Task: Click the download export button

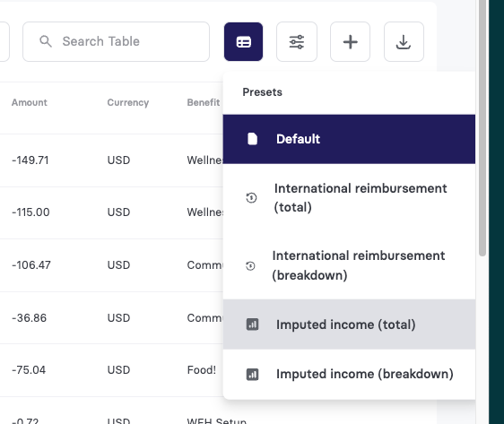Action: pyautogui.click(x=404, y=42)
